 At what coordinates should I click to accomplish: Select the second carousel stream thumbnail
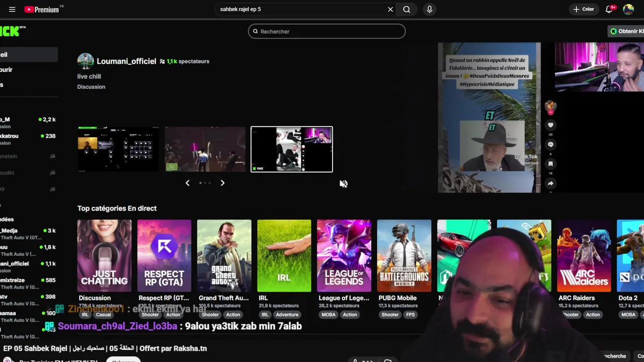pos(205,149)
